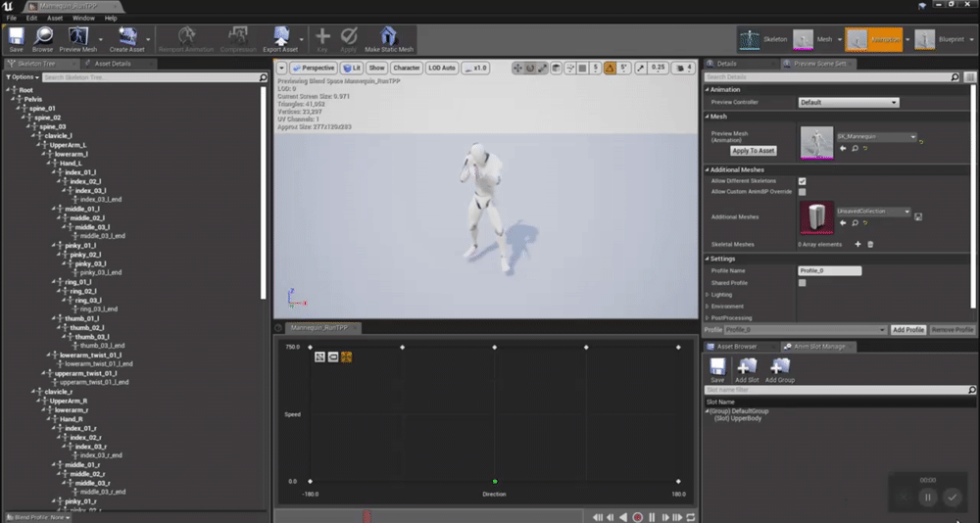Enable Allow Custom AnimBP Override checkbox

(x=802, y=192)
